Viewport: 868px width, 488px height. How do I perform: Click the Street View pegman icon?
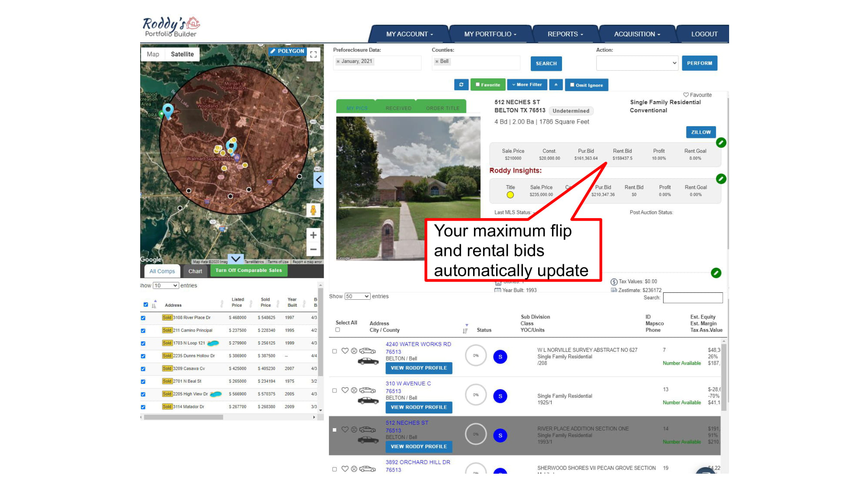313,210
